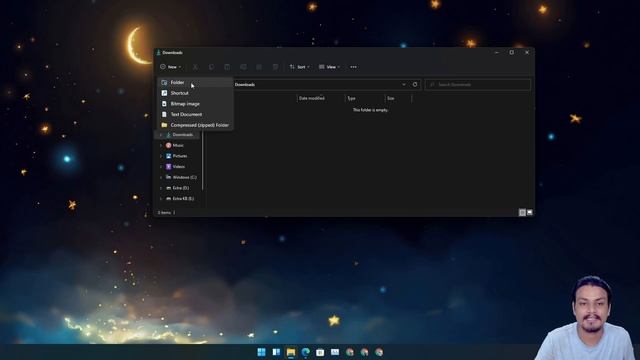This screenshot has height=360, width=640.
Task: Switch to details view in status bar
Action: [522, 212]
